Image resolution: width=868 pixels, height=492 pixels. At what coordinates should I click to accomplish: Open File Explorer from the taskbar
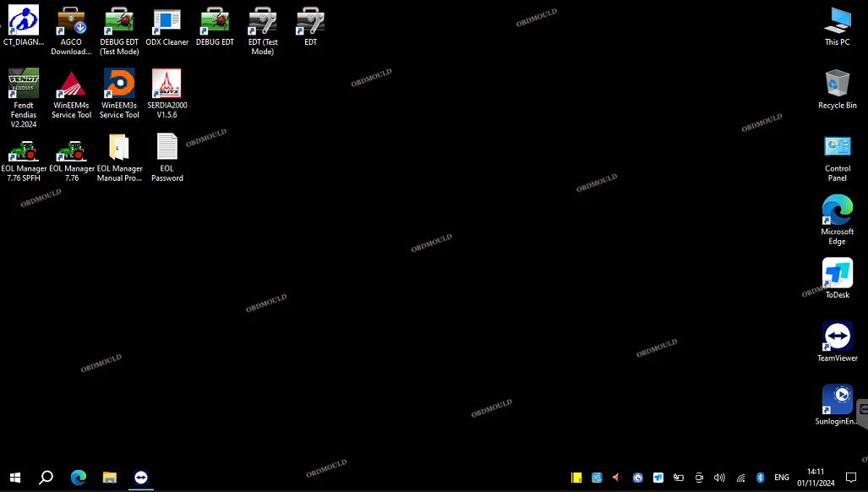pos(109,478)
